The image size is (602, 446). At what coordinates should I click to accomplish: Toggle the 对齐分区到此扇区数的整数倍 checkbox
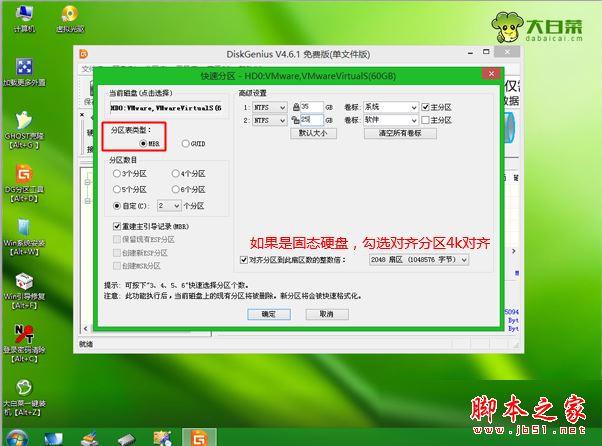(x=243, y=260)
